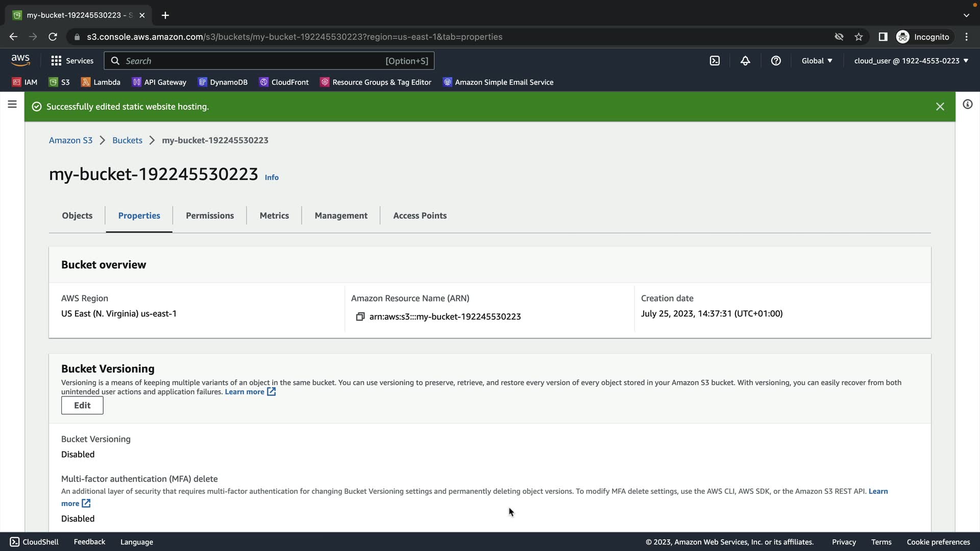The height and width of the screenshot is (551, 980).
Task: Copy the bucket ARN with copy icon
Action: (x=360, y=317)
